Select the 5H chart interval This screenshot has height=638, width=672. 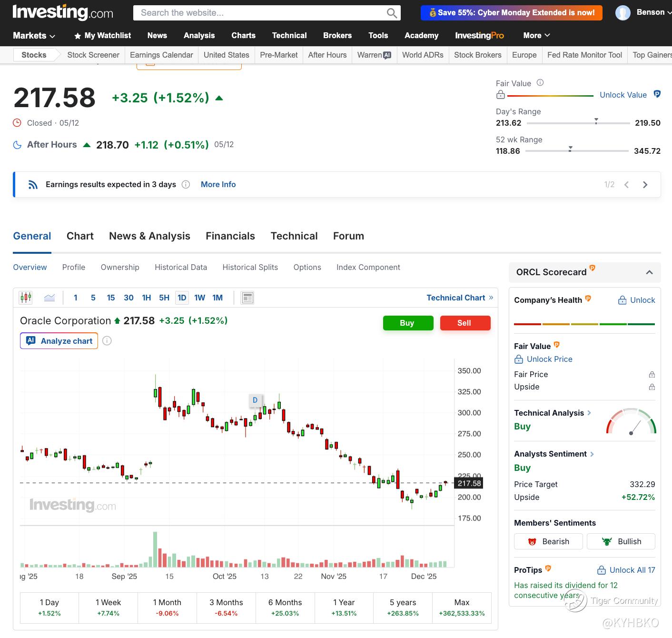164,298
